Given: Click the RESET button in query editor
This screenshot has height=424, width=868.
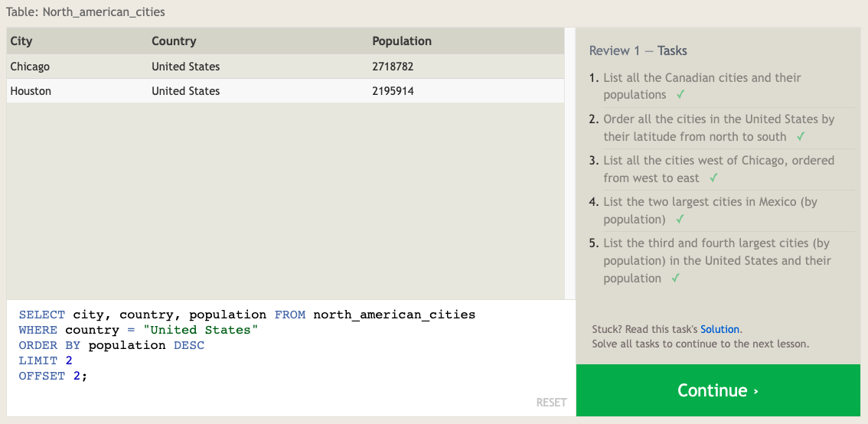Looking at the screenshot, I should click(x=551, y=403).
